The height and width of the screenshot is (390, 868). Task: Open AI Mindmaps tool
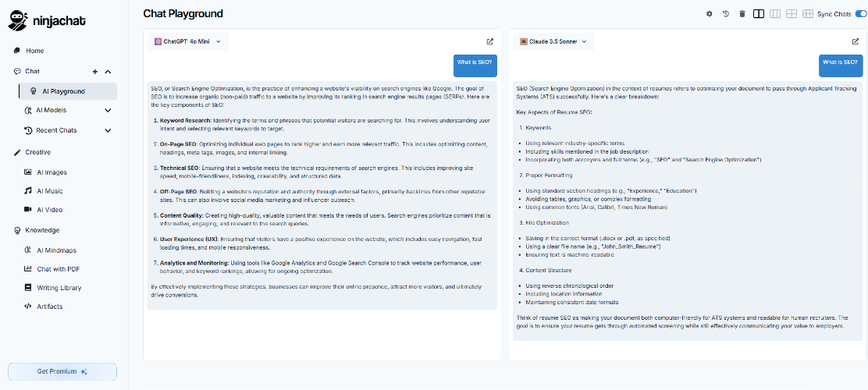[x=56, y=250]
